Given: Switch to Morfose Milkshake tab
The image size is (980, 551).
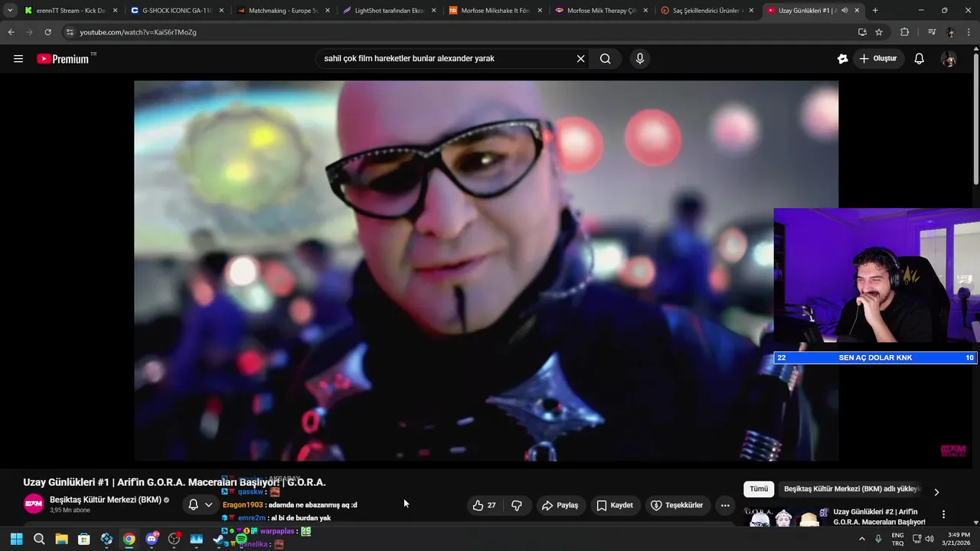Looking at the screenshot, I should [495, 11].
